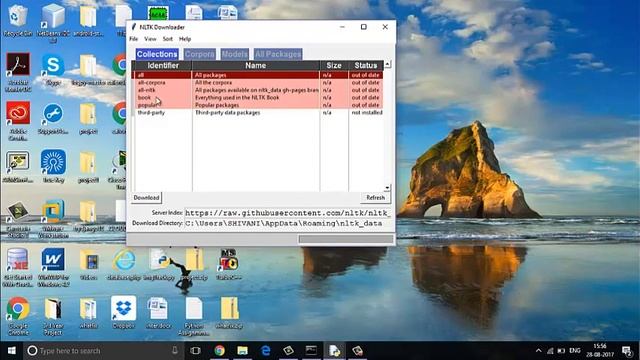Select the Skype desktop shortcut

pyautogui.click(x=53, y=69)
